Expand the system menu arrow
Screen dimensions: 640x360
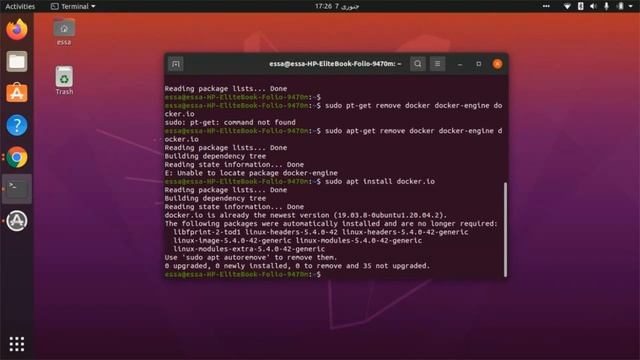coord(631,6)
